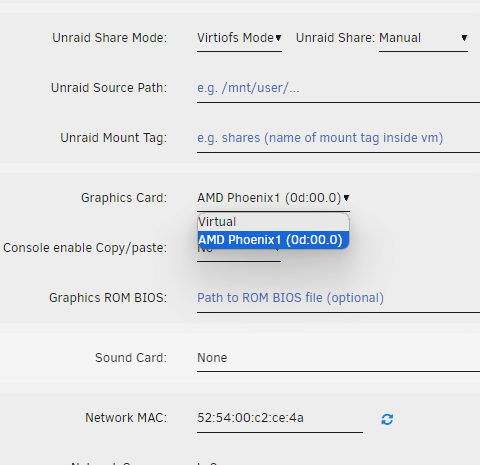480x465 pixels.
Task: Click the Graphics ROM BIOS label
Action: point(108,298)
